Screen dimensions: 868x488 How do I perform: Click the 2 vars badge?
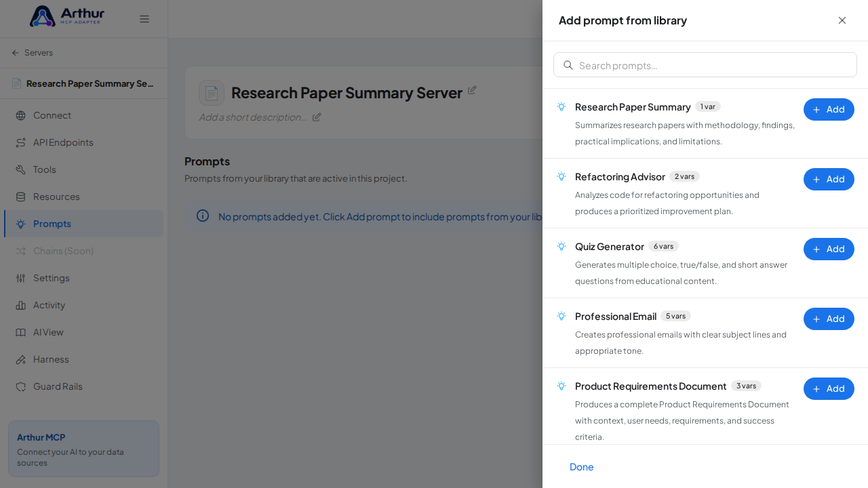pos(684,176)
